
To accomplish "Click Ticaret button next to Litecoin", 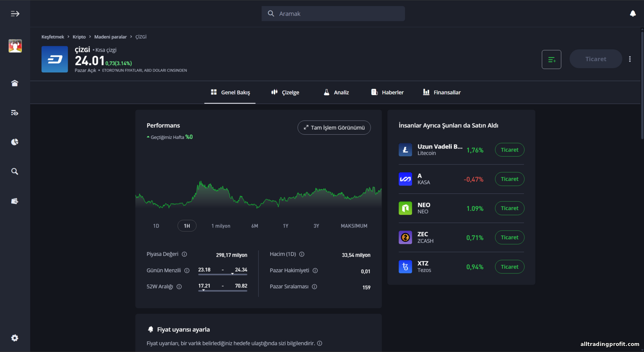I will [x=509, y=150].
